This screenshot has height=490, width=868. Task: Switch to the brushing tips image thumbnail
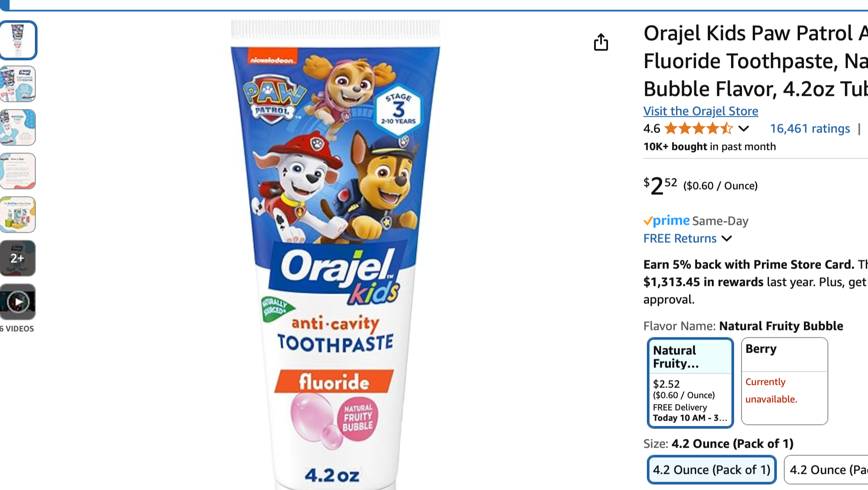[18, 171]
